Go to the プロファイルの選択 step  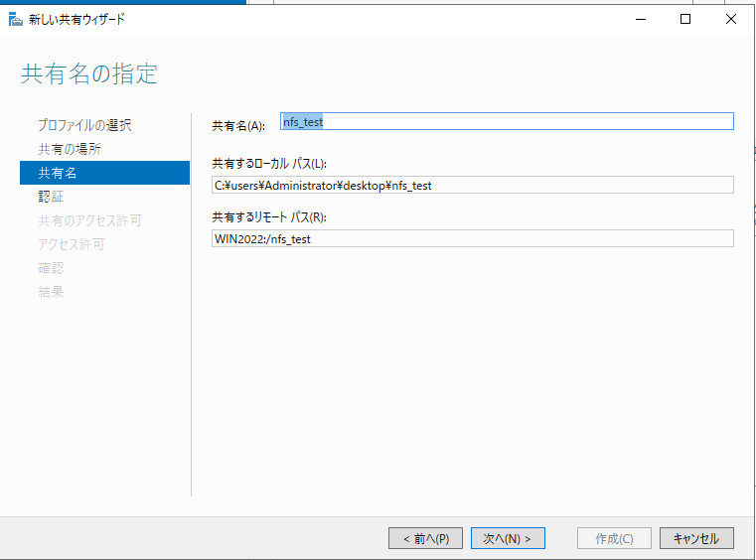click(84, 125)
